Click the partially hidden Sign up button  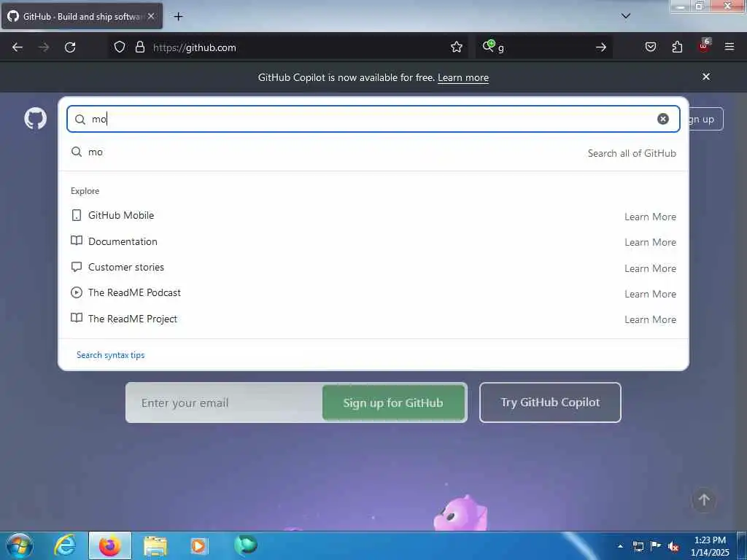(x=706, y=119)
